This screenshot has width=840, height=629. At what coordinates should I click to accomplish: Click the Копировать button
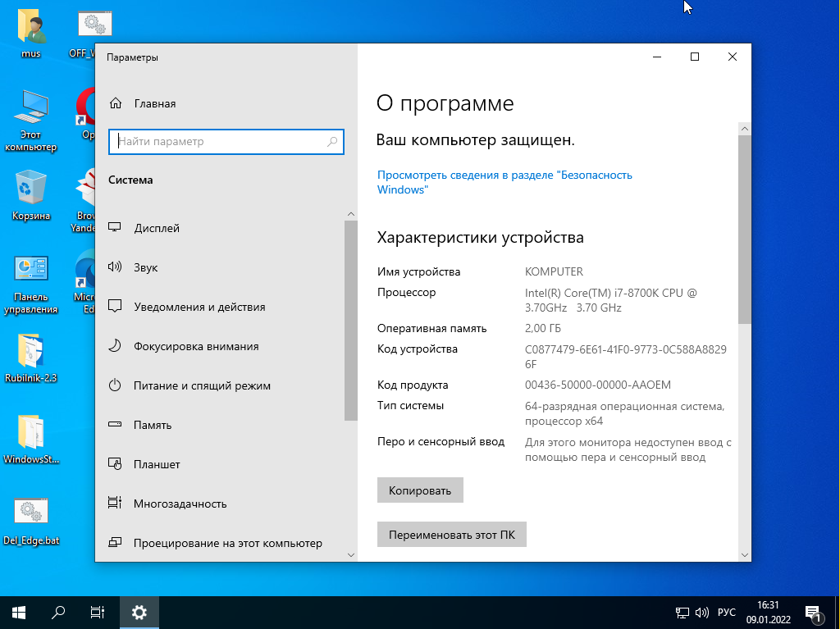420,490
